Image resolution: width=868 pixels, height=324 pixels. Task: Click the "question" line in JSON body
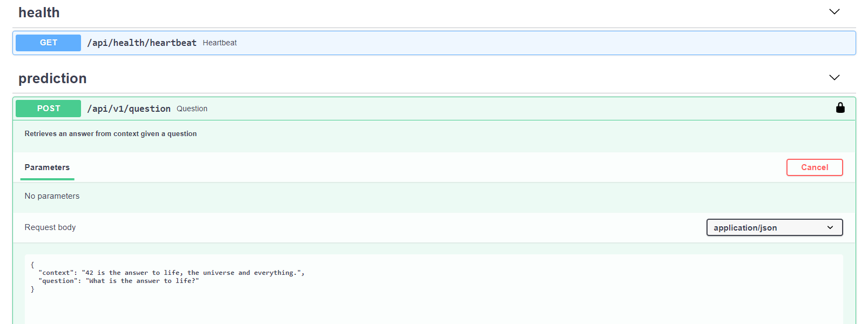tap(118, 281)
